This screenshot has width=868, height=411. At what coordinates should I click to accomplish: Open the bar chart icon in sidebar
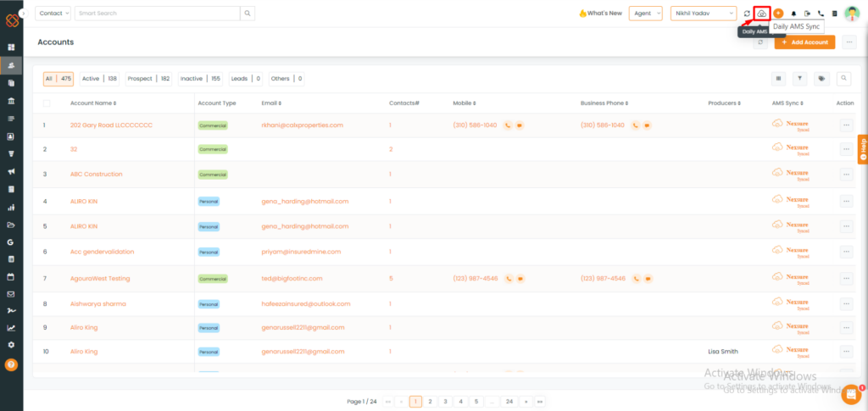pyautogui.click(x=11, y=208)
